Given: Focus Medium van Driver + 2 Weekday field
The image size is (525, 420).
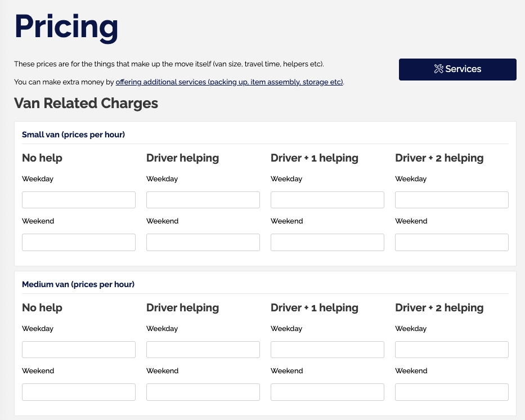Looking at the screenshot, I should 452,350.
